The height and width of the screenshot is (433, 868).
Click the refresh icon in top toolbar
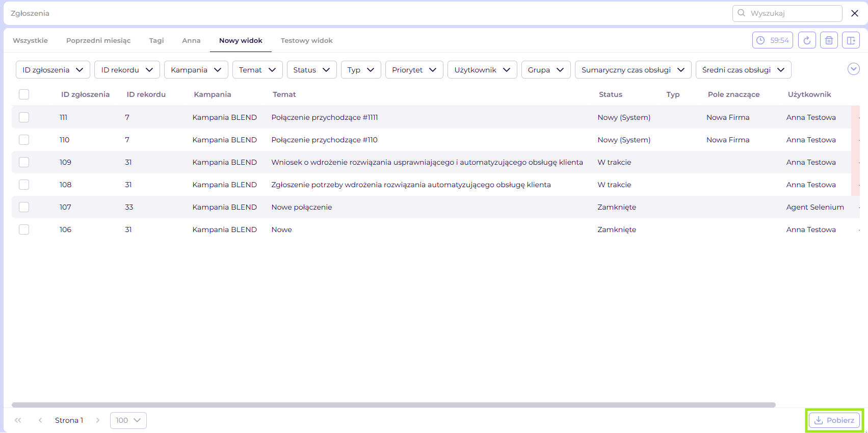pos(807,40)
